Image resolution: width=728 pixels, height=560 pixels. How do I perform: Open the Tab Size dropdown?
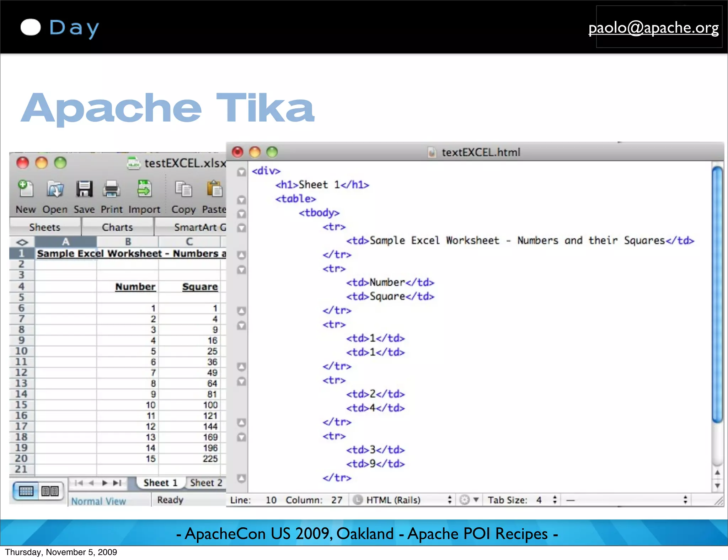(522, 500)
